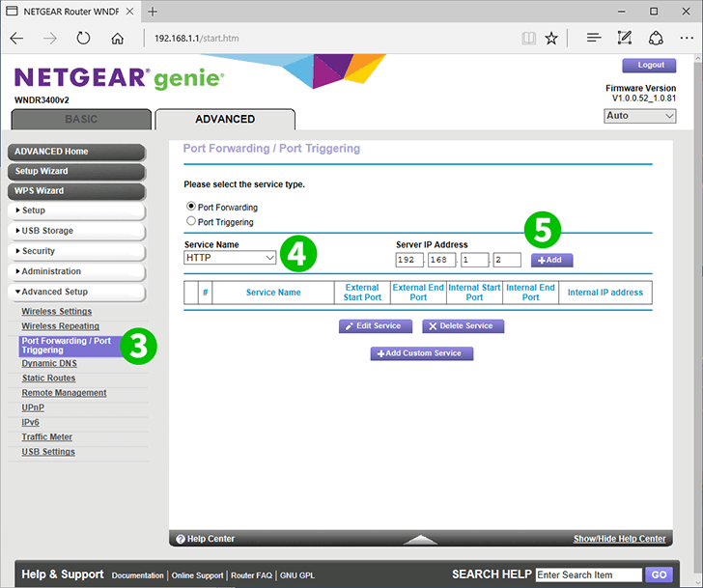The height and width of the screenshot is (588, 703).
Task: Open Remote Management link
Action: point(64,393)
